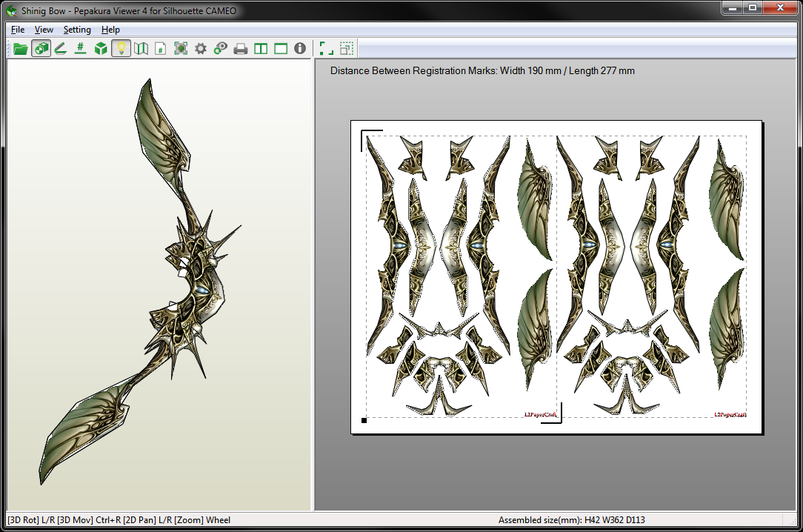The width and height of the screenshot is (803, 532).
Task: Maximize the Pepakura Viewer window
Action: point(753,7)
